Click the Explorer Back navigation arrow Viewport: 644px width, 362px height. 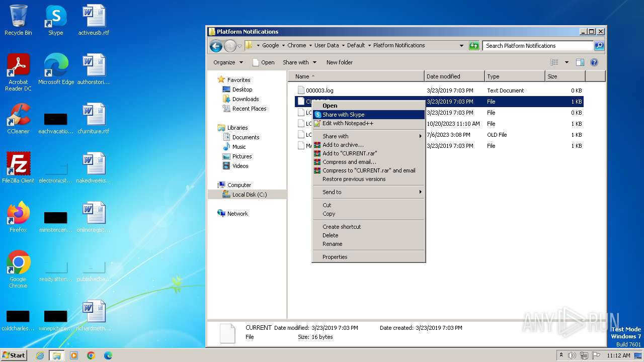(216, 46)
